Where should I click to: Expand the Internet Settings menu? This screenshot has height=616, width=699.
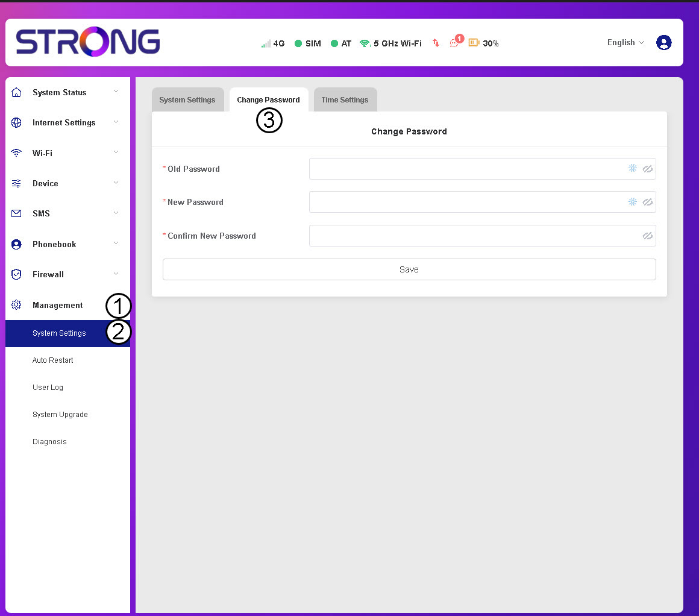64,122
